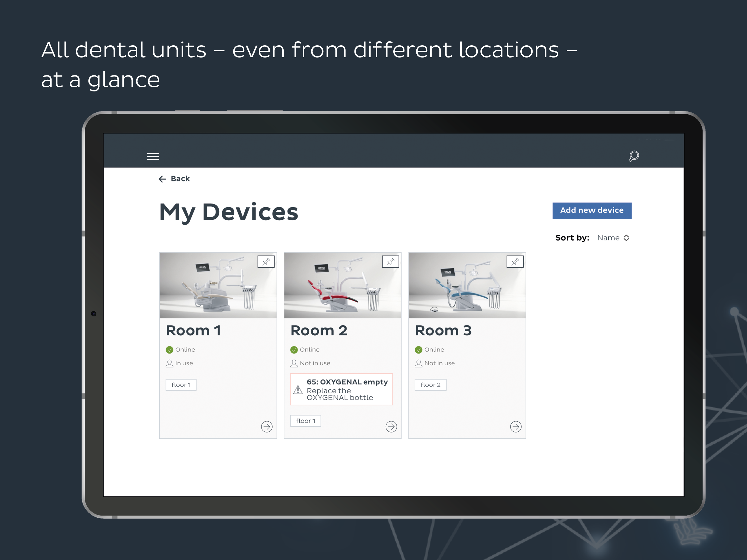Click floor 1 tag on Room 1

tap(181, 385)
